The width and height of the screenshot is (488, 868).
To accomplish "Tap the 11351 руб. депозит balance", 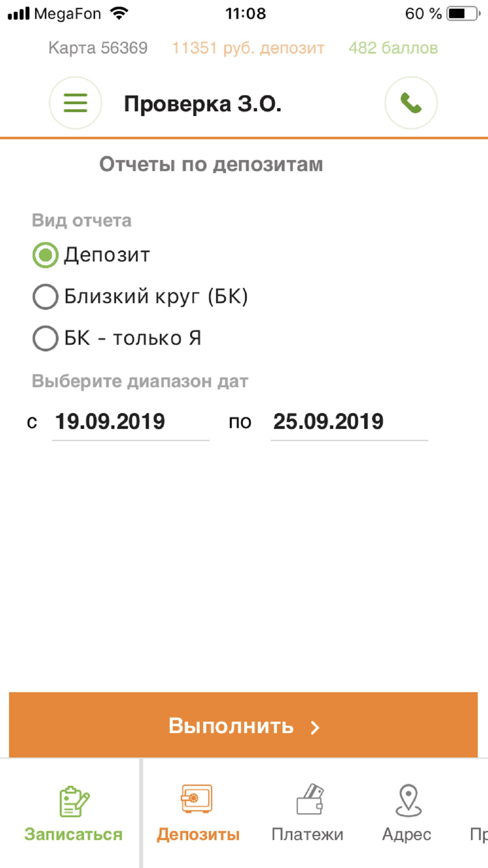I will click(x=248, y=48).
